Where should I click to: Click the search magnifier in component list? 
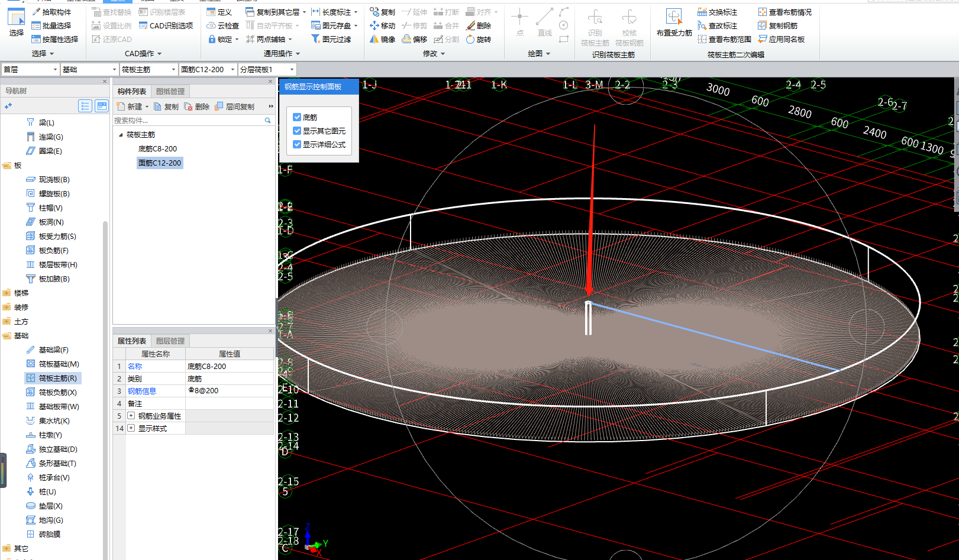(267, 120)
